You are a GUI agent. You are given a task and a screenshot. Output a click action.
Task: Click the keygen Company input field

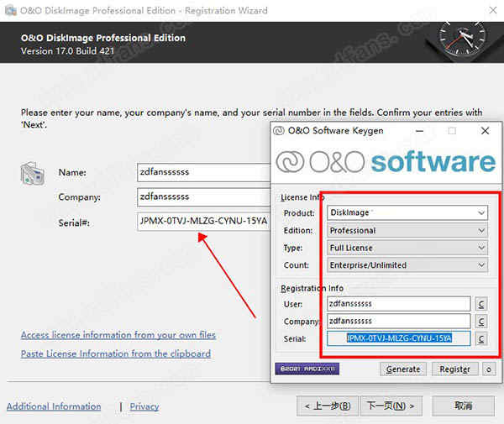point(398,322)
